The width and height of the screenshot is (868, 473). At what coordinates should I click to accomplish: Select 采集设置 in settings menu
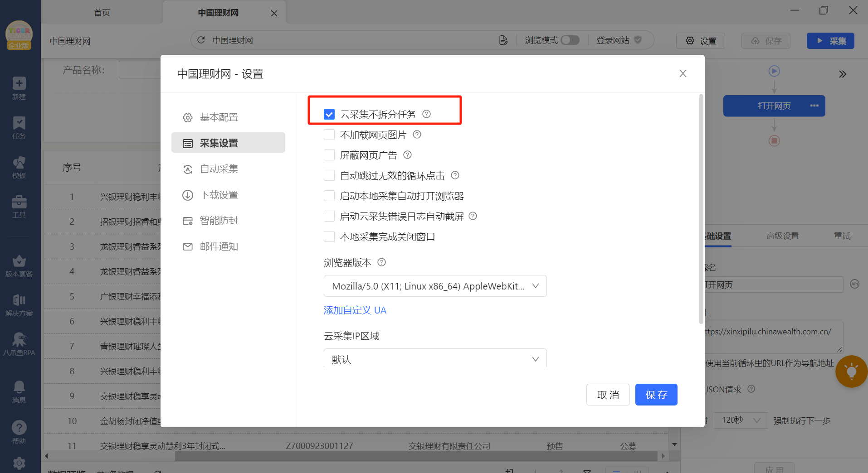pos(228,143)
